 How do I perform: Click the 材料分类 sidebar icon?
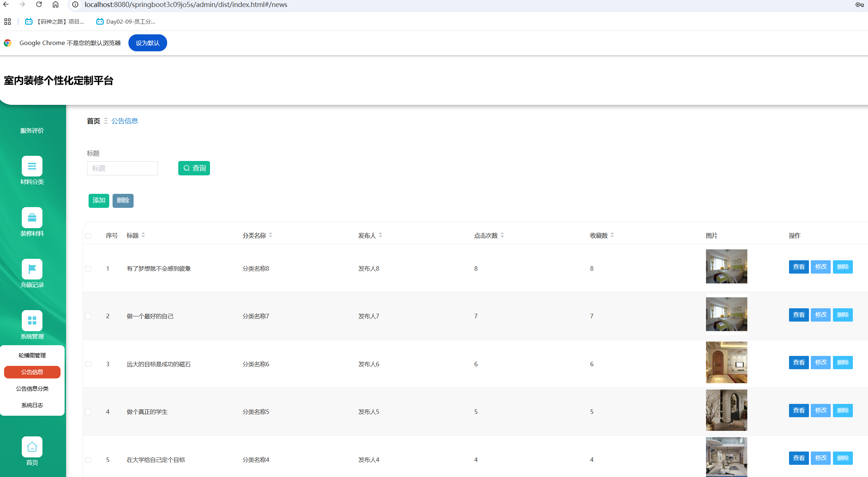click(32, 166)
